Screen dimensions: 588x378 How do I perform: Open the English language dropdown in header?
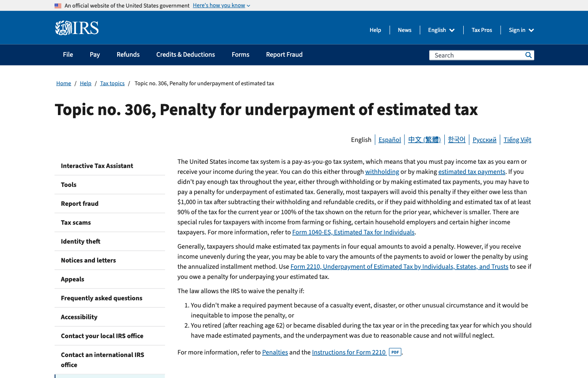coord(441,30)
